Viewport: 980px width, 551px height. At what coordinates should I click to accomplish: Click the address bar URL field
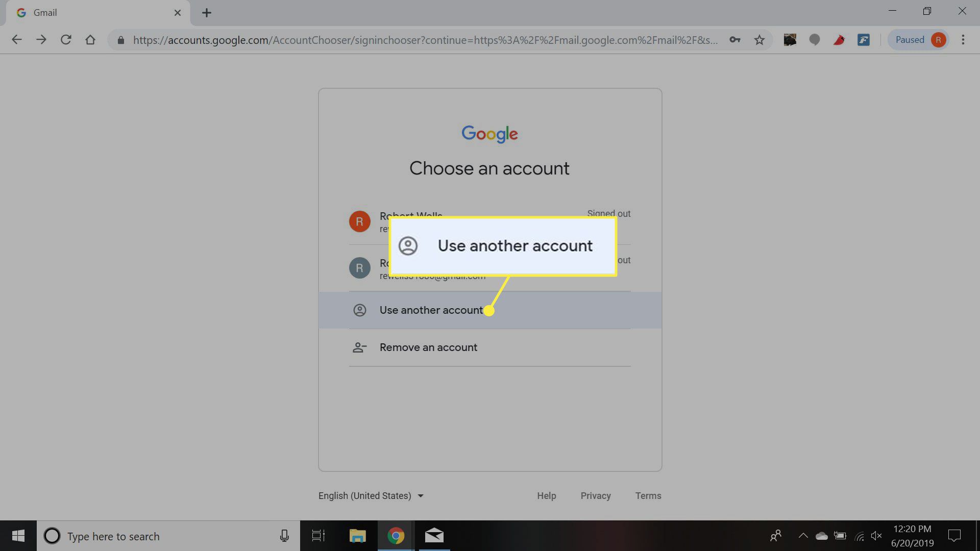(426, 40)
